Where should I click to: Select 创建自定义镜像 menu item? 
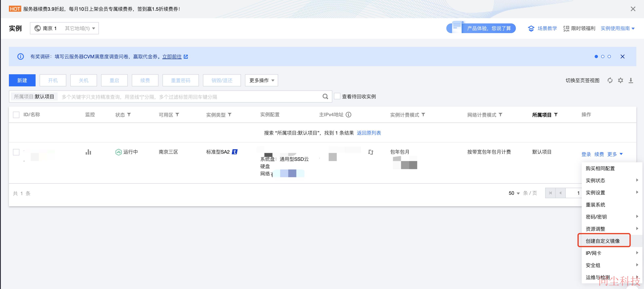[x=612, y=241]
